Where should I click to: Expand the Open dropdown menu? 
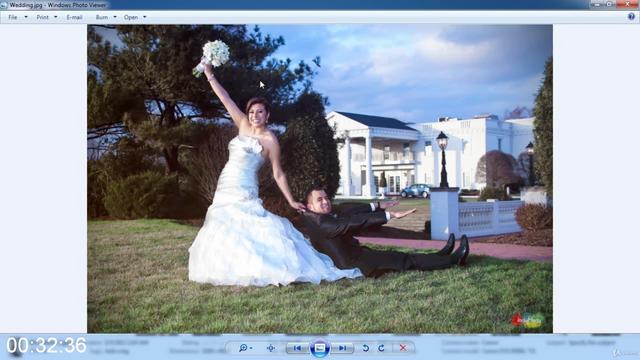(x=144, y=17)
